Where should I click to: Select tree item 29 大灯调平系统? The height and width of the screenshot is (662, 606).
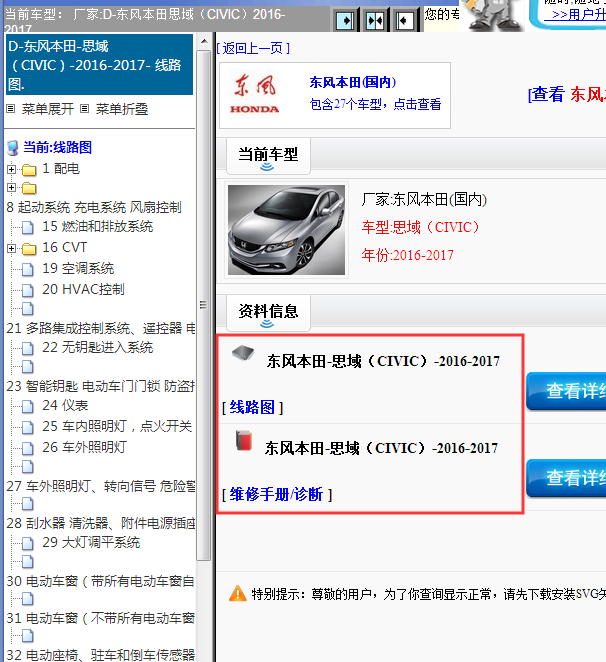(x=91, y=543)
